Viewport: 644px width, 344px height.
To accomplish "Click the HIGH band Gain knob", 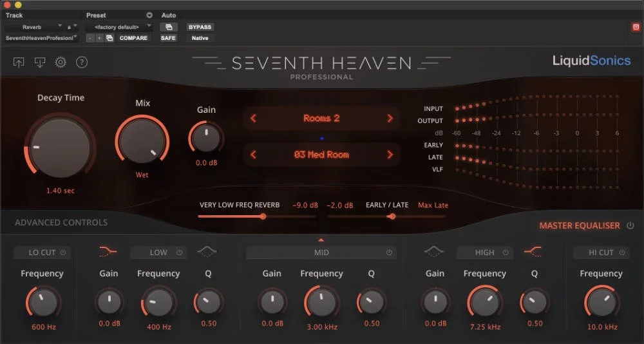I will [x=435, y=302].
